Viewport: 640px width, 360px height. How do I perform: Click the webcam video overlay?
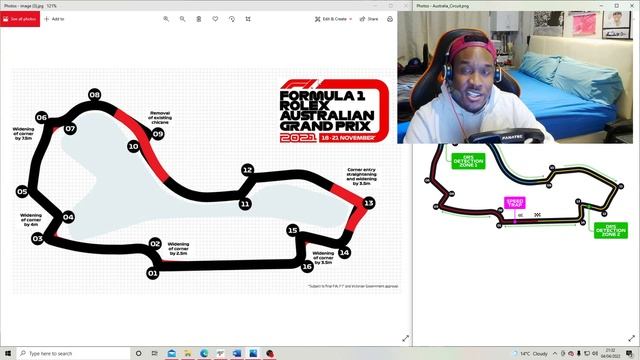coord(515,77)
